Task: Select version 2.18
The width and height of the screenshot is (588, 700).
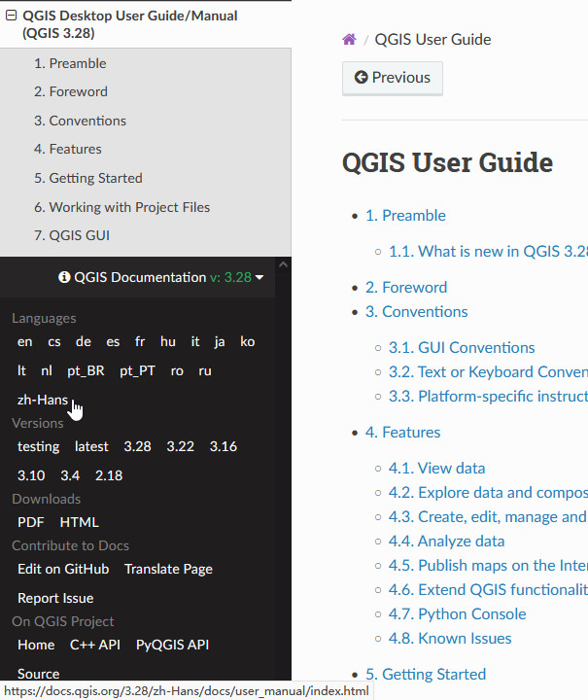Action: pos(109,475)
